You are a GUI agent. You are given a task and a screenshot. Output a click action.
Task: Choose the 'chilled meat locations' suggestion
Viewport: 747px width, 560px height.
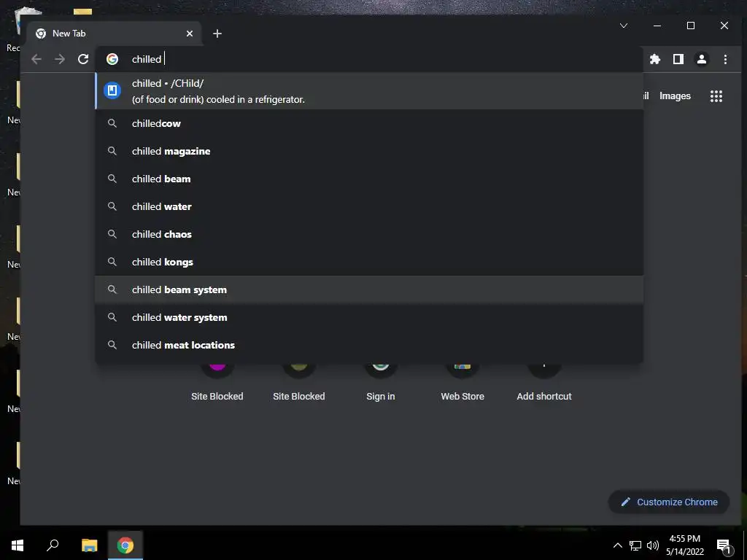point(369,345)
